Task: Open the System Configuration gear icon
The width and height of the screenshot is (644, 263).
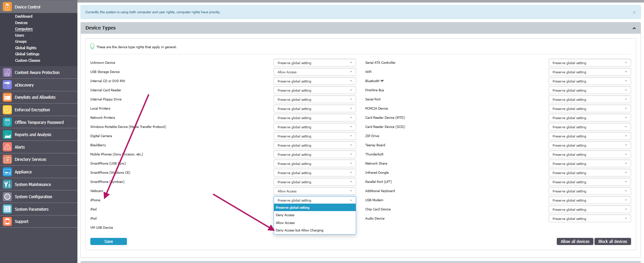Action: click(x=7, y=196)
